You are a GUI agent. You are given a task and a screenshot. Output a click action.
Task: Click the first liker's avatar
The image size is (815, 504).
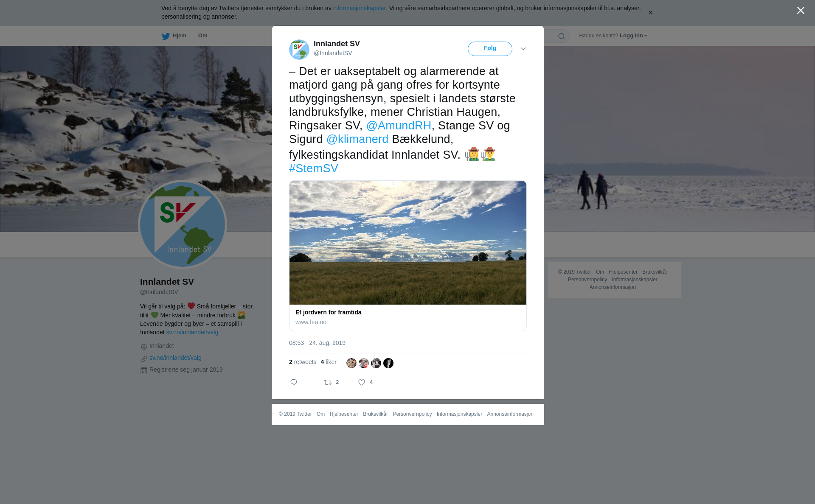(351, 363)
